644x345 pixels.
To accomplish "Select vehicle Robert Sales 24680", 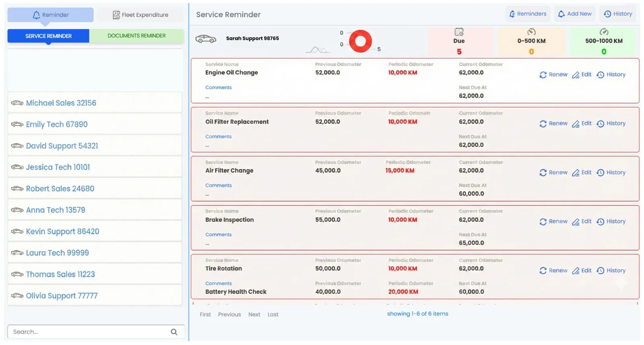I will coord(95,188).
